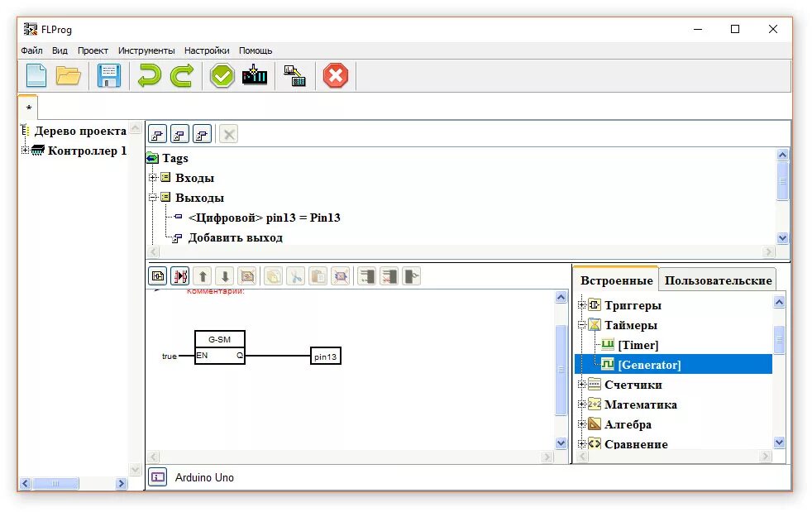Open a project with the folder icon
Image resolution: width=812 pixels, height=512 pixels.
pyautogui.click(x=68, y=75)
